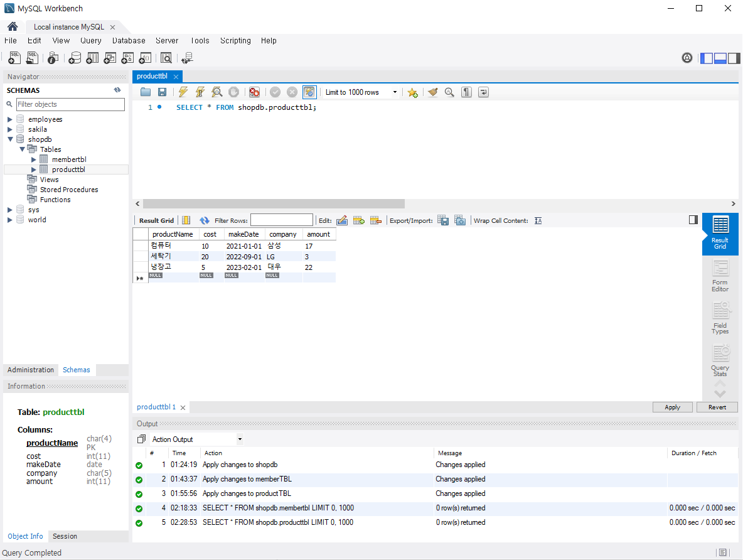Refresh result grid arrows icon

pyautogui.click(x=204, y=220)
